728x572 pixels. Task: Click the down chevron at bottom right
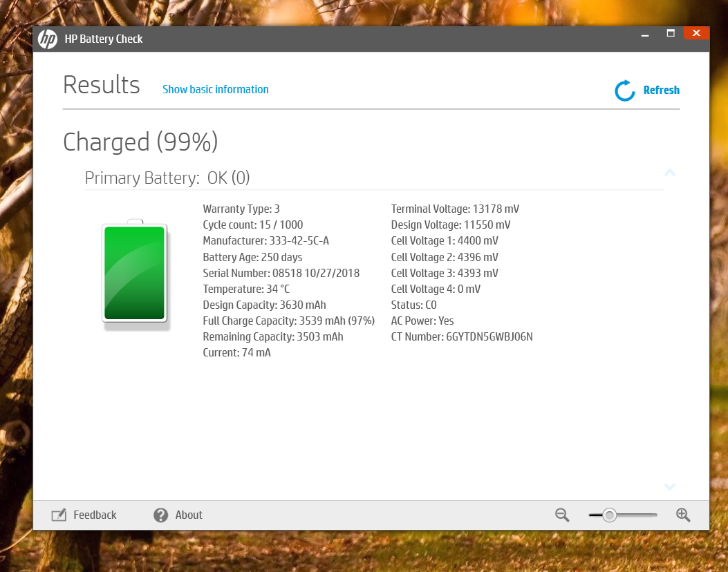pyautogui.click(x=669, y=486)
